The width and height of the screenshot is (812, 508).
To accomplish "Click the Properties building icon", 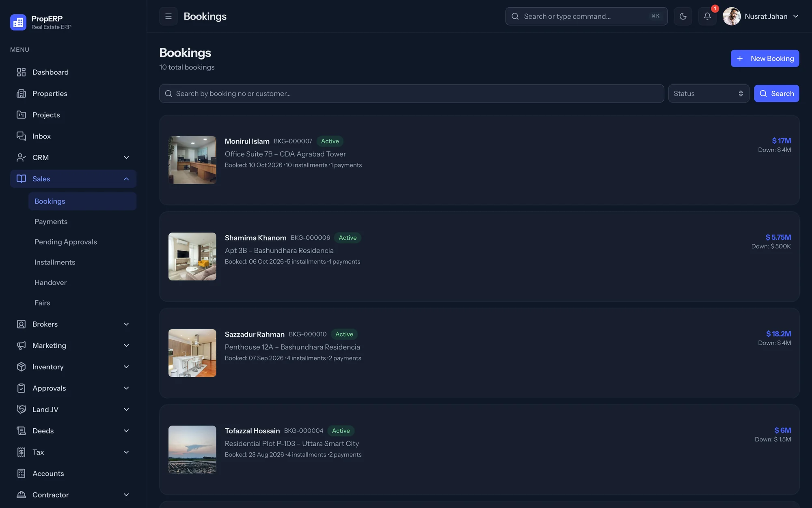I will click(x=21, y=93).
